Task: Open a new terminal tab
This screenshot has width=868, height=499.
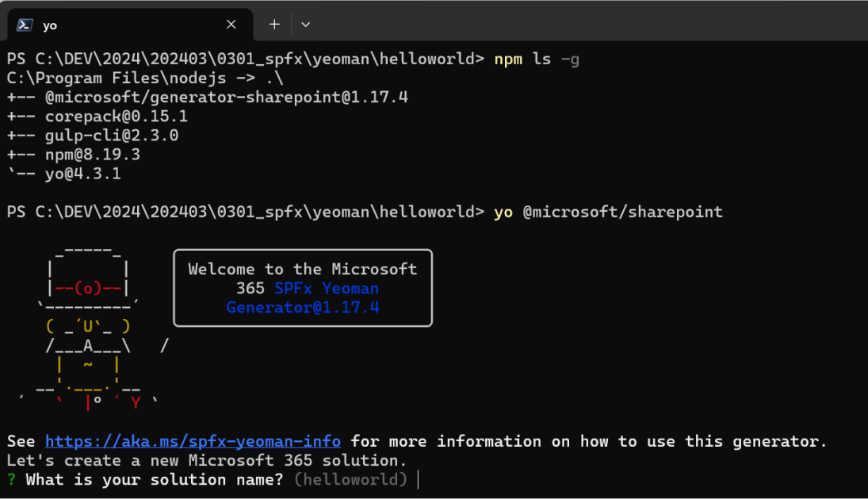Action: tap(274, 25)
